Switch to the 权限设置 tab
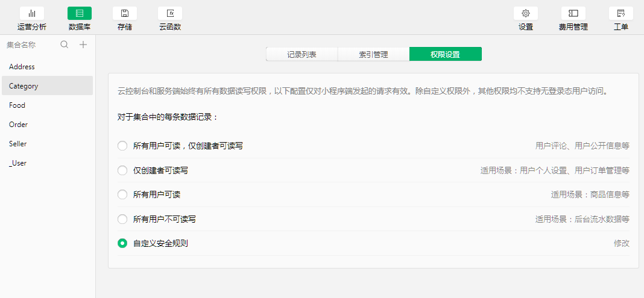644x298 pixels. pos(445,54)
